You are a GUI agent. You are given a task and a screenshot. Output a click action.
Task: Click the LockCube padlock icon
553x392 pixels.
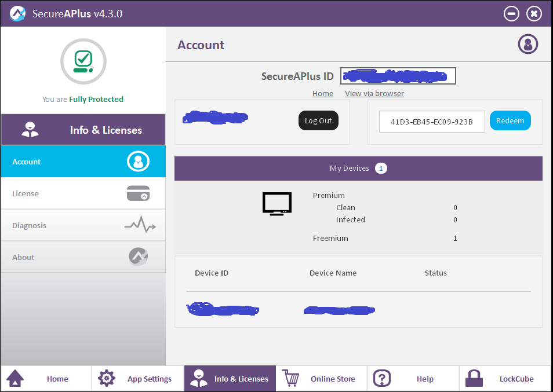click(474, 378)
